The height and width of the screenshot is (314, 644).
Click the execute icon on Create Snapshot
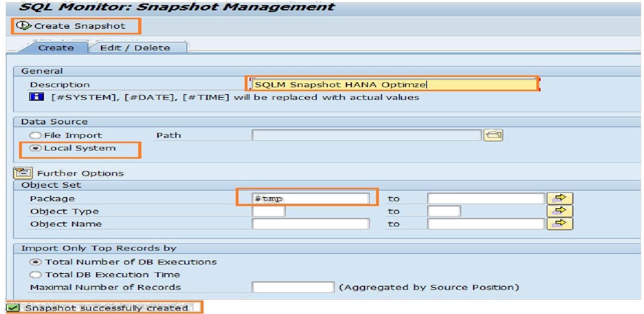[x=13, y=26]
